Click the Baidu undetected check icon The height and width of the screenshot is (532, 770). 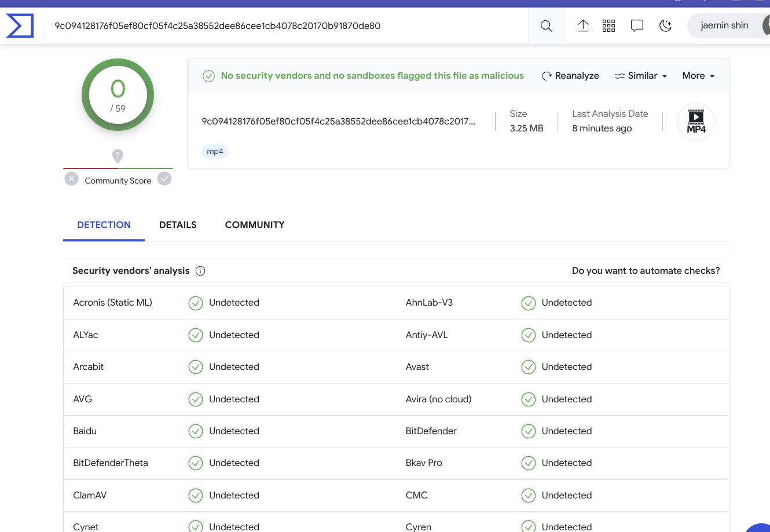click(196, 431)
